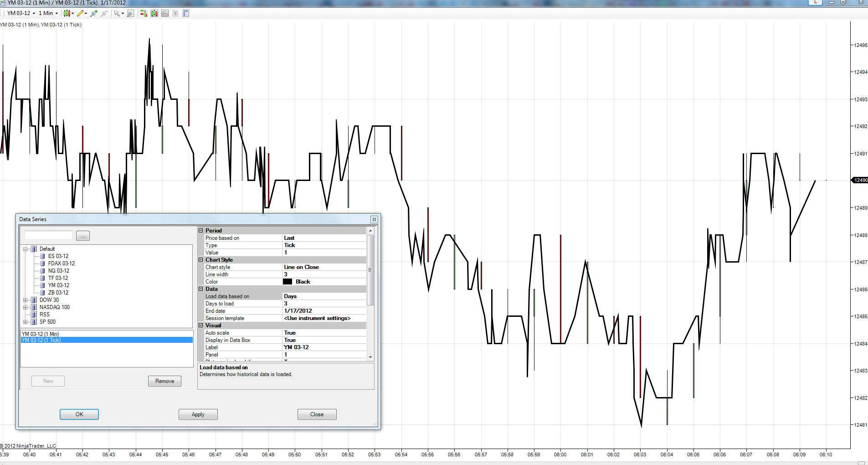Click the Remove data series button
The height and width of the screenshot is (465, 868).
(164, 381)
